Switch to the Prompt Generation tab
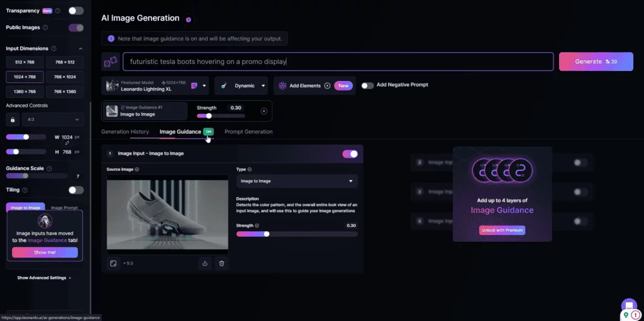Viewport: 644px width, 321px height. (248, 132)
